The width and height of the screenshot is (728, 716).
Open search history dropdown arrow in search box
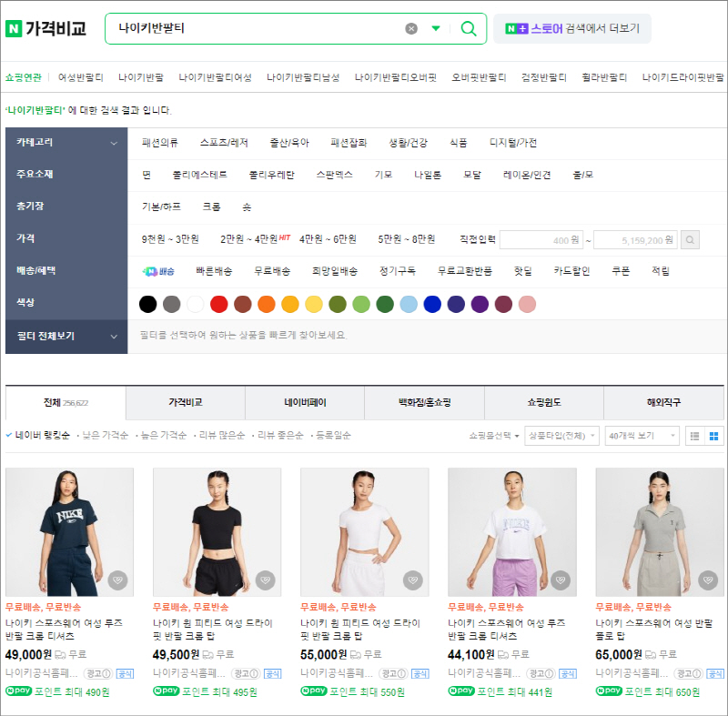436,28
